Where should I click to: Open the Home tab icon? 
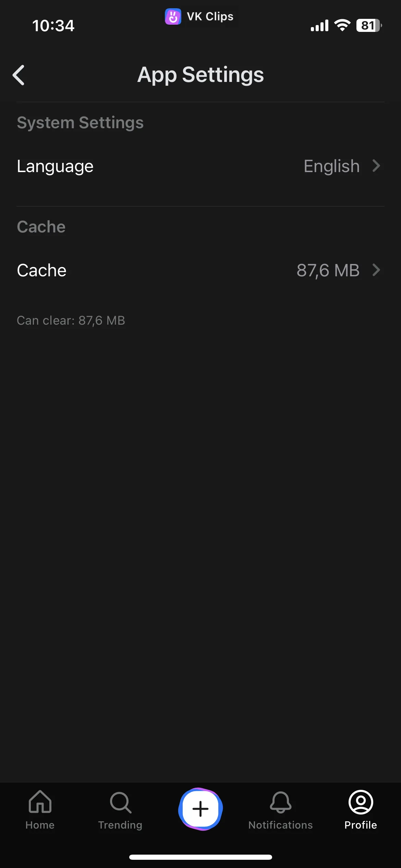pos(40,802)
